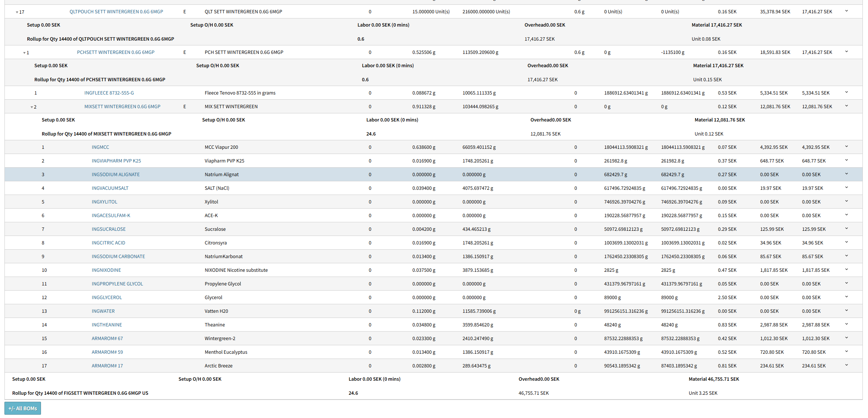Select the 'Fleece Tenovo 8732-555 in grams' description
This screenshot has height=418, width=868.
click(240, 93)
